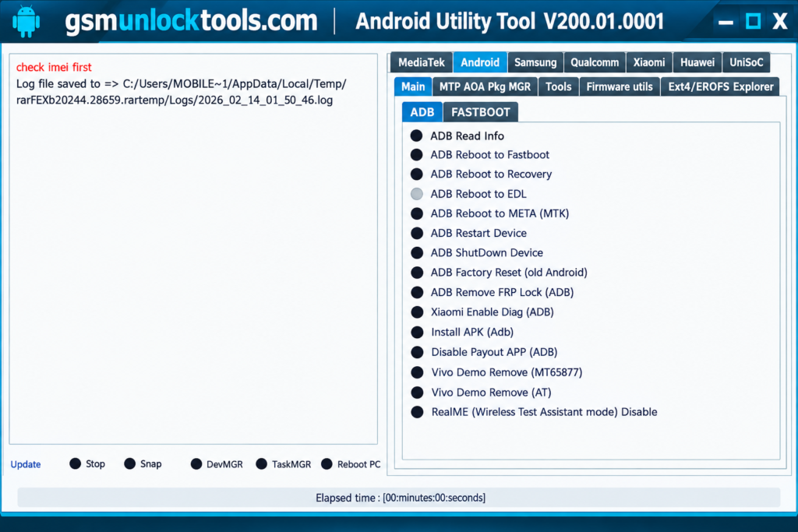Click the Update link

coord(26,464)
